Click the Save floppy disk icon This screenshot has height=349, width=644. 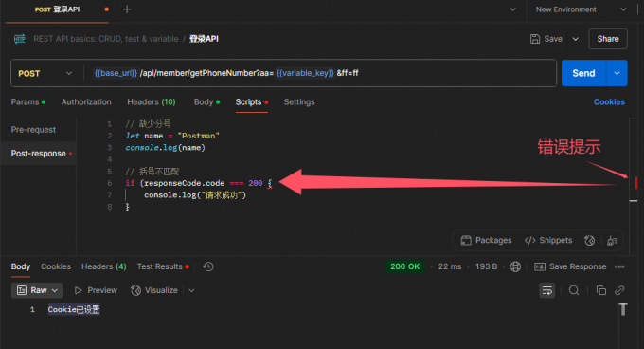point(535,39)
